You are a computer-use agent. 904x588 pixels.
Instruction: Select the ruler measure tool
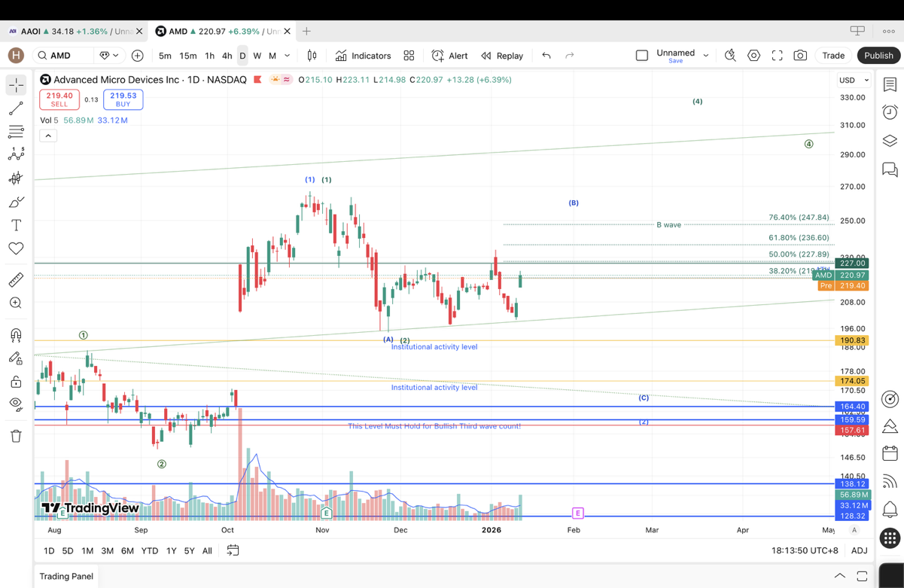point(16,280)
